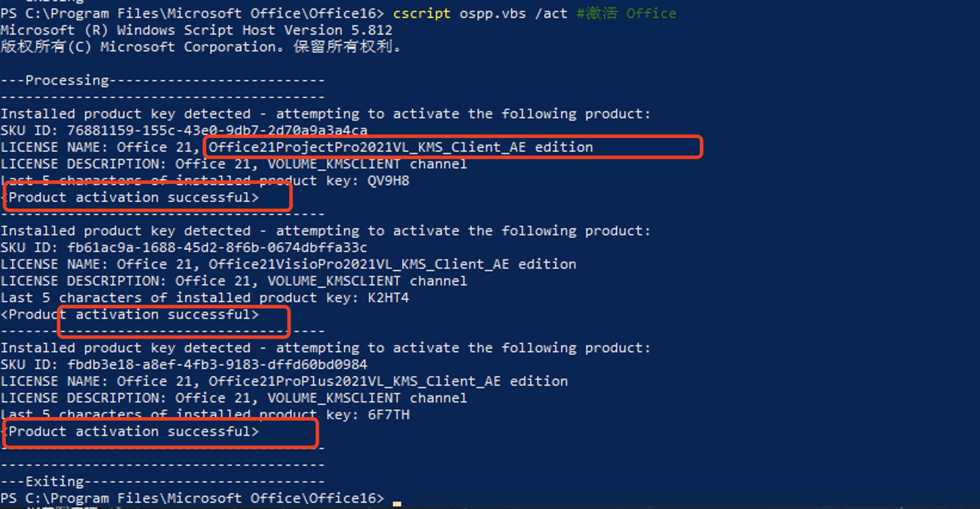This screenshot has height=509, width=980.
Task: Click the Office21ProjectPro2021VL_KMS_Client_AE license name
Action: point(367,147)
